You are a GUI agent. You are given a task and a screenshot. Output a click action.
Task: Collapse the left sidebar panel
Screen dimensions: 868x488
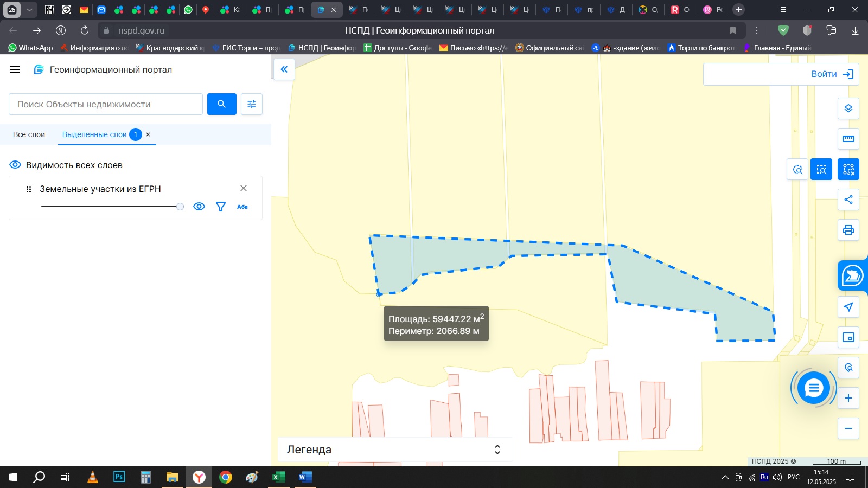pyautogui.click(x=284, y=69)
